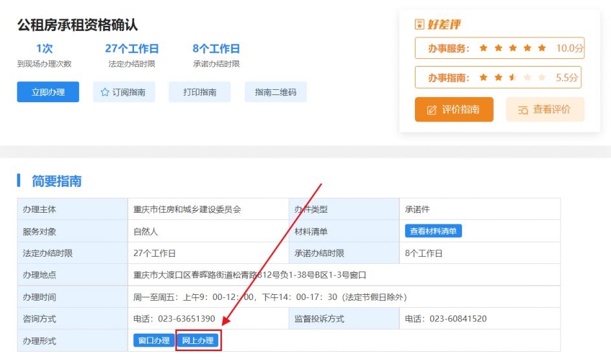Screen dimensions: 611x364
Task: Click the phone 023-60841520
Action: point(458,319)
